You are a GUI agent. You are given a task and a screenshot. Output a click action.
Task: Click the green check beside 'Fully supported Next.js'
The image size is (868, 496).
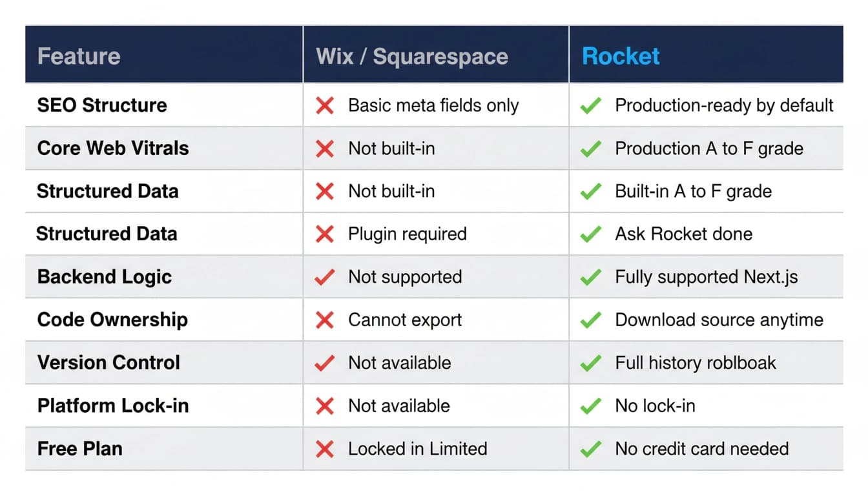(x=590, y=277)
